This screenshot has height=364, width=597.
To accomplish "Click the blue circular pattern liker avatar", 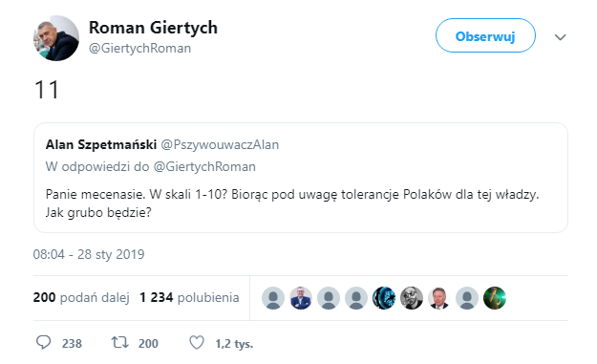I will coord(384,298).
